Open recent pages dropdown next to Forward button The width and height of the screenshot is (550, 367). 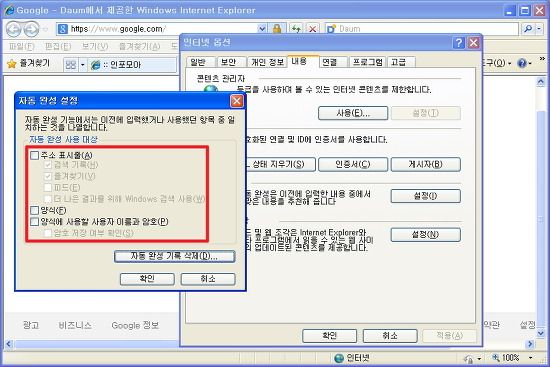(45, 29)
